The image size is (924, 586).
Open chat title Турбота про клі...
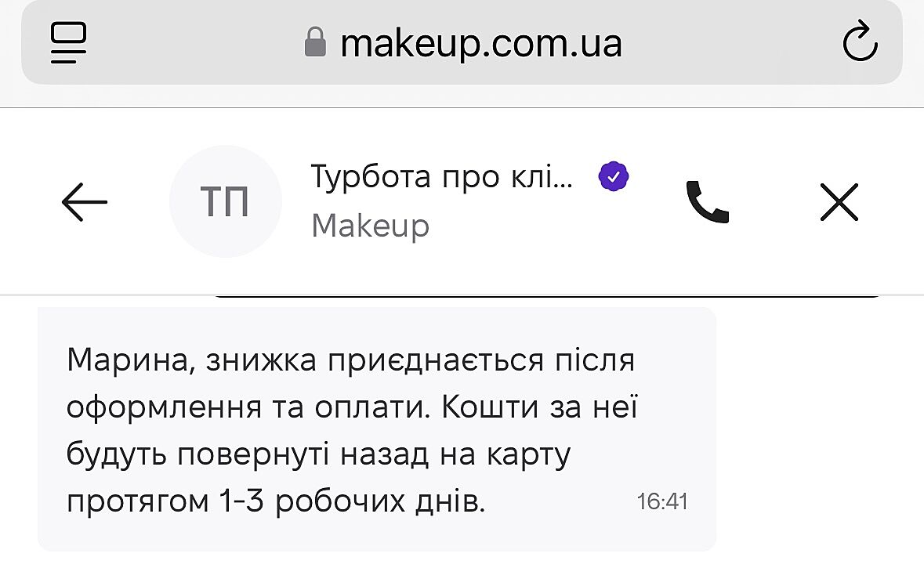[x=442, y=177]
